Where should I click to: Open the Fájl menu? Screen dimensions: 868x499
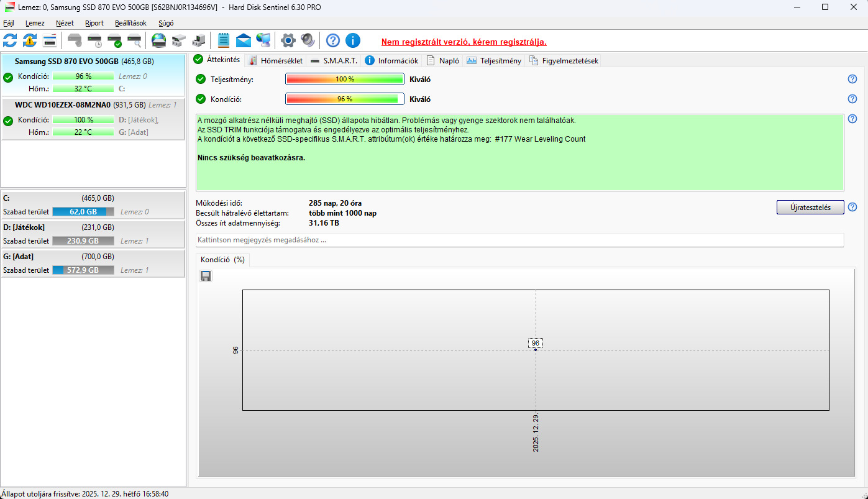(9, 23)
